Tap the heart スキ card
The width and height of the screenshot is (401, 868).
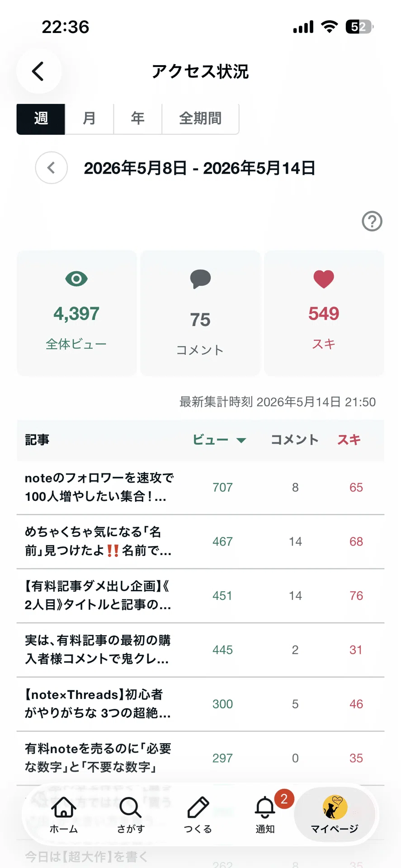click(x=324, y=313)
